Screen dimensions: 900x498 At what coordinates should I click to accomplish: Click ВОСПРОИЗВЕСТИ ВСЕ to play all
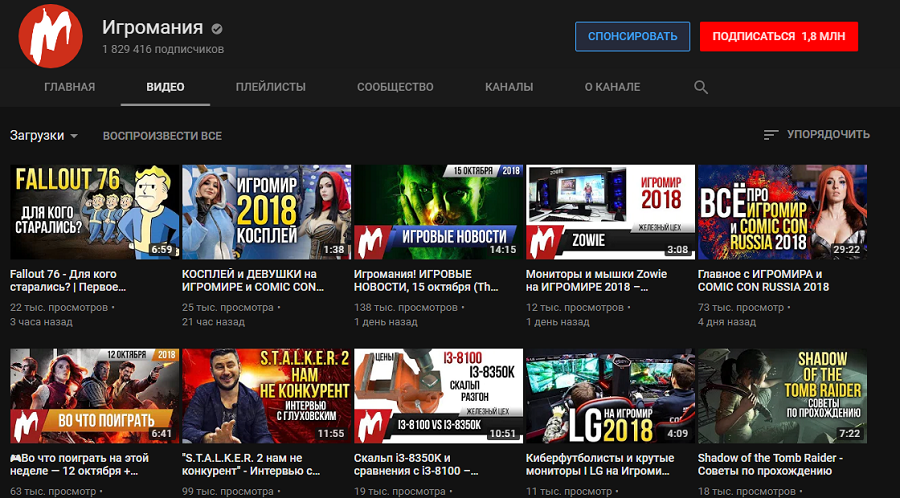[x=162, y=136]
